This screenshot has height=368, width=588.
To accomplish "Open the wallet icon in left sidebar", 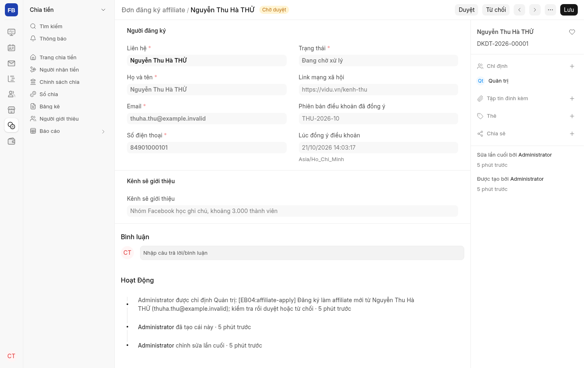I will point(11,141).
